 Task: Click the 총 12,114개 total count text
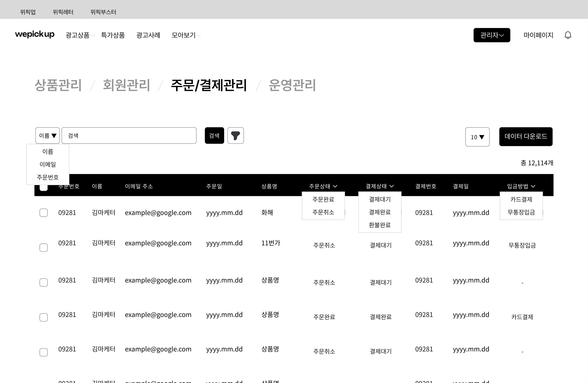coord(537,163)
